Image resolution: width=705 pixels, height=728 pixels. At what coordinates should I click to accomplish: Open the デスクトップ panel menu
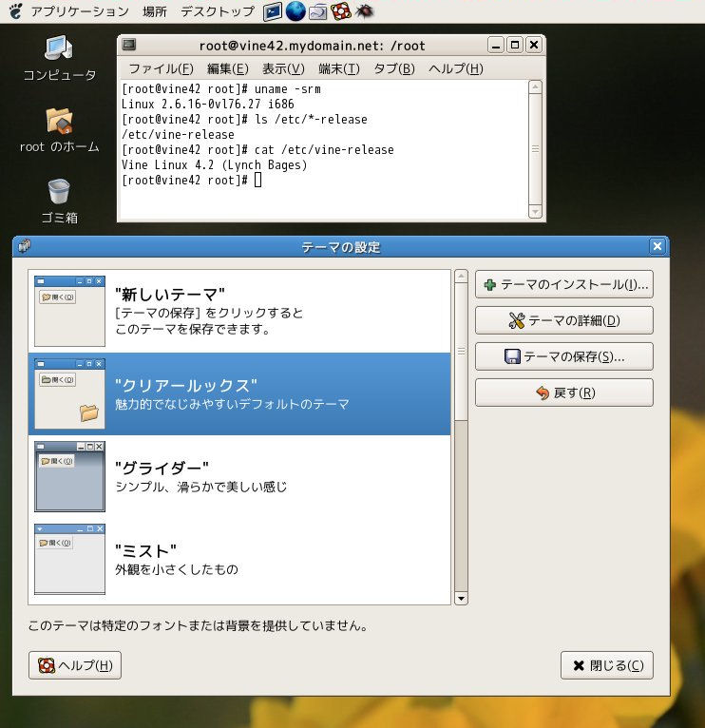[218, 11]
